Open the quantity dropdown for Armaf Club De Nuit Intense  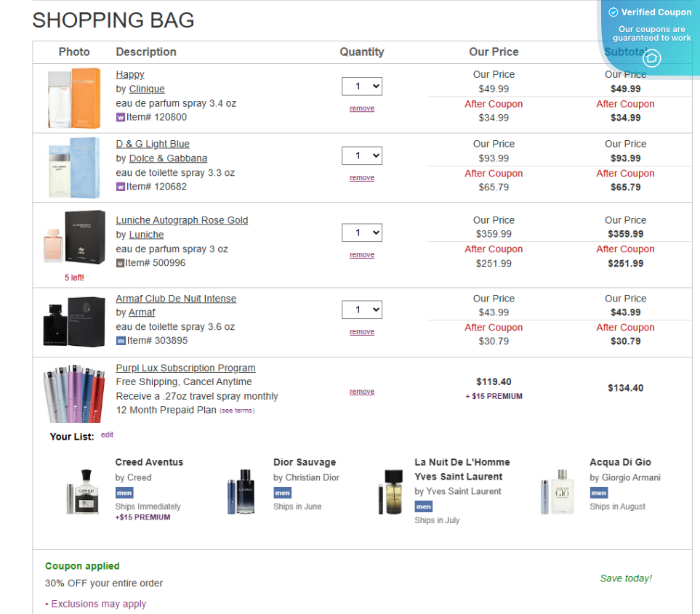[361, 310]
